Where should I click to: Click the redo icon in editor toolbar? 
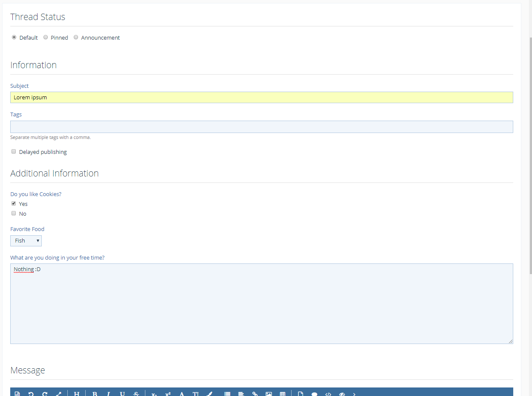click(x=45, y=394)
